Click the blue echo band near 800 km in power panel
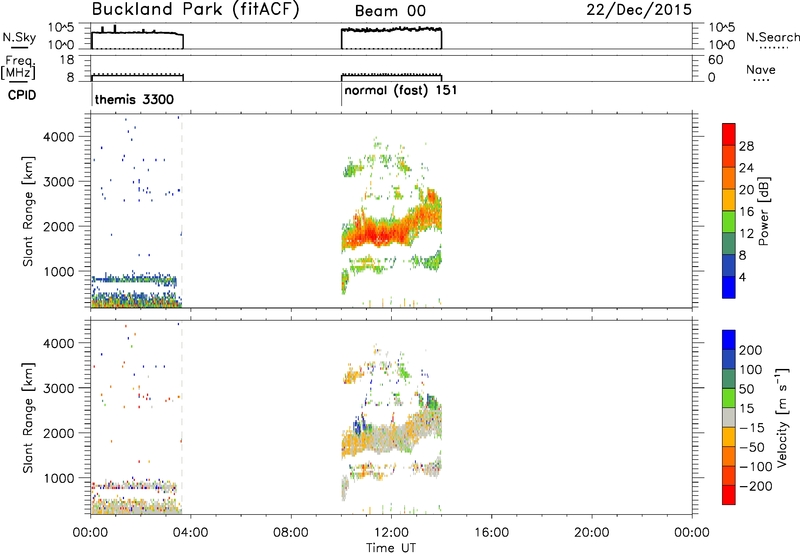Viewport: 800px width, 554px height. pyautogui.click(x=134, y=279)
